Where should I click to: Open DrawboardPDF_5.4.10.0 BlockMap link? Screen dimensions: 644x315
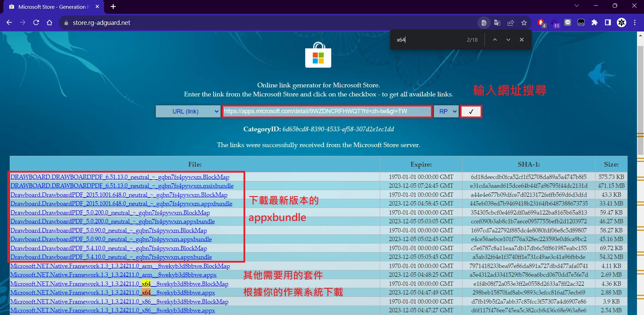tap(109, 248)
